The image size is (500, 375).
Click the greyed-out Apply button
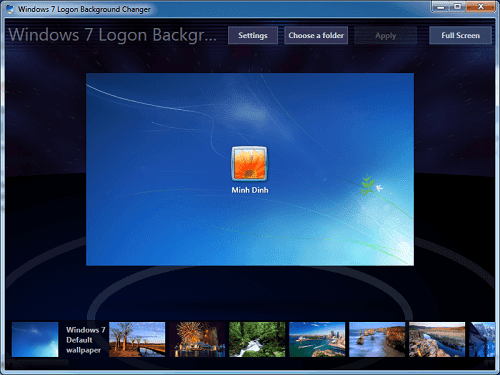(x=386, y=35)
